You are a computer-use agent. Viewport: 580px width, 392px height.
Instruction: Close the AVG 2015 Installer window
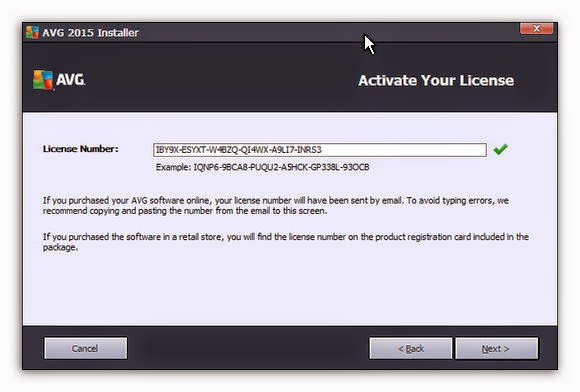[537, 28]
